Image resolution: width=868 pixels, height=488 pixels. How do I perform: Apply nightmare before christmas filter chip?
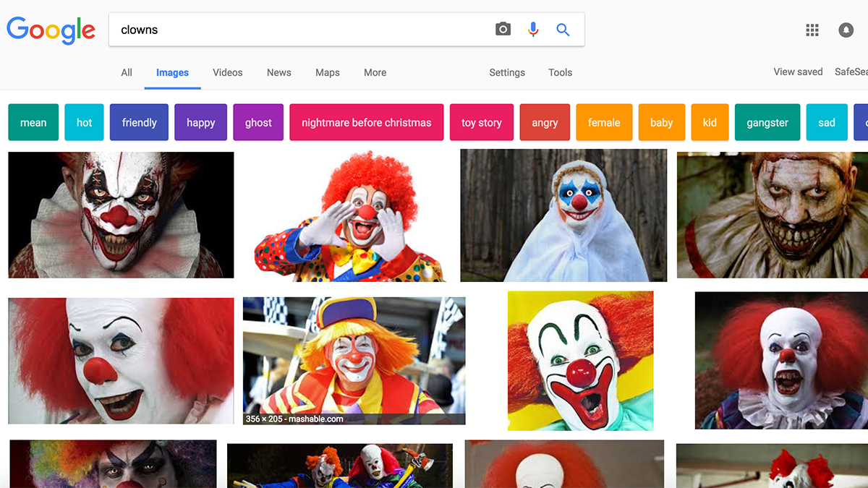pos(366,122)
